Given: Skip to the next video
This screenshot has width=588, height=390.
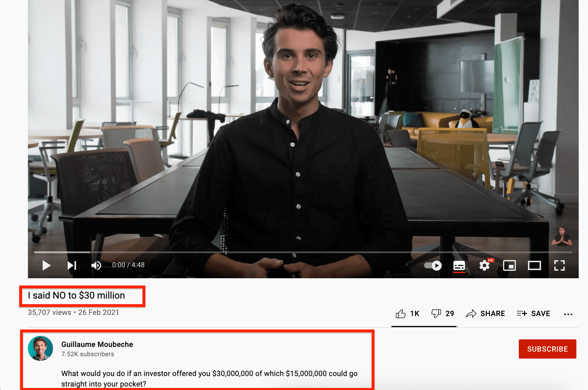Looking at the screenshot, I should tap(72, 265).
